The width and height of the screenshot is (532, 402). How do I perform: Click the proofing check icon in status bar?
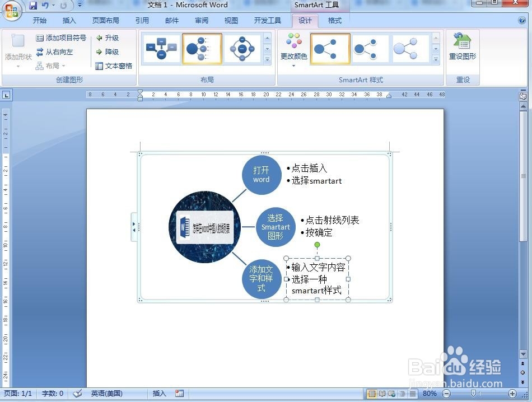click(77, 394)
